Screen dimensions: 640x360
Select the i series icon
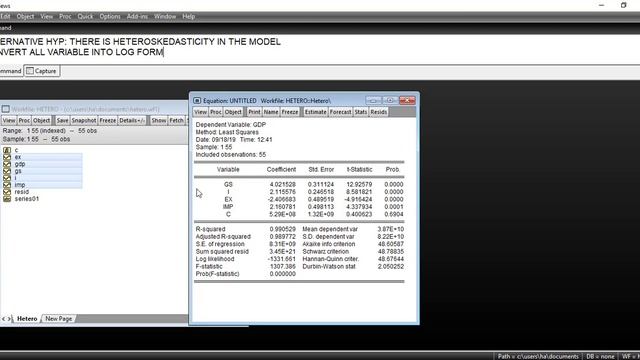pyautogui.click(x=7, y=178)
